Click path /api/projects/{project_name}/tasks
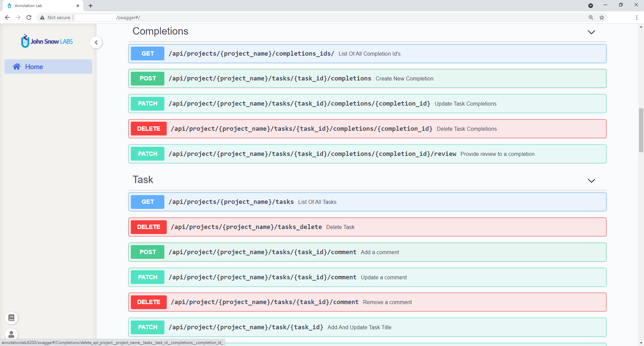 coord(231,202)
